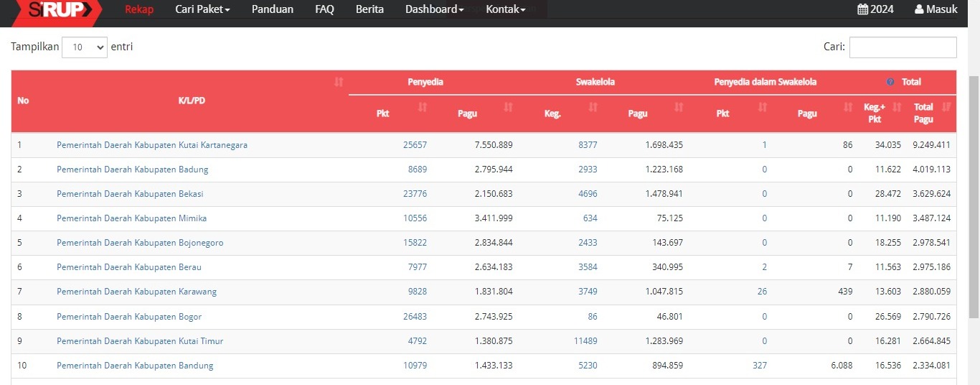Click the help icon next to Total
The image size is (980, 385).
(890, 82)
